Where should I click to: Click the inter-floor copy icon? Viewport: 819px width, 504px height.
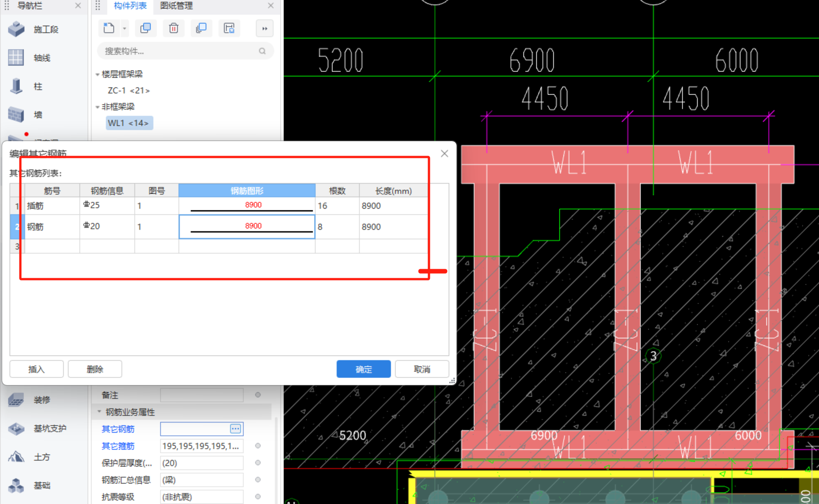(x=201, y=28)
